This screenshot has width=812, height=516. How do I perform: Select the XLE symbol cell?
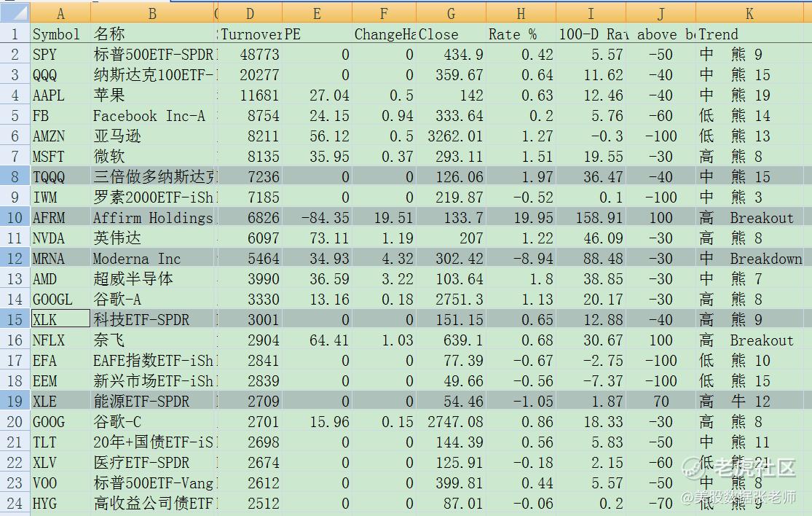click(x=60, y=402)
